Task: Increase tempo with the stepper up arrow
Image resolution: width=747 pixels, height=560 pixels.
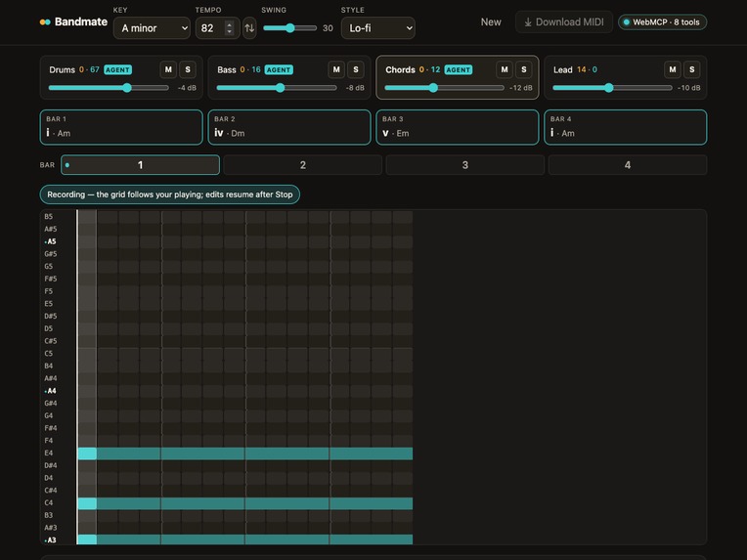Action: pos(229,24)
